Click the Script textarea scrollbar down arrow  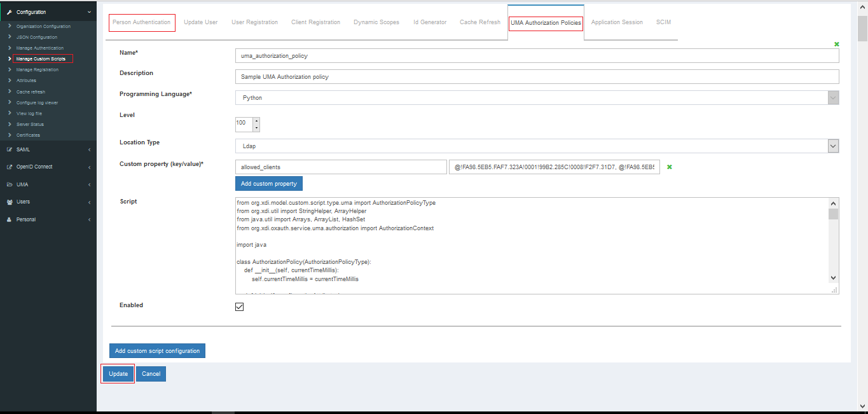tap(833, 278)
